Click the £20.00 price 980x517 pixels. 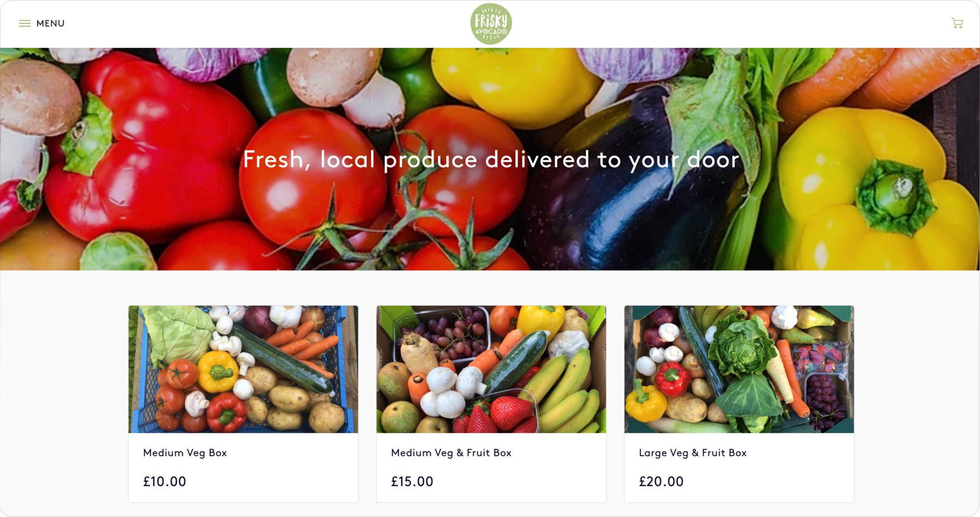[x=661, y=482]
